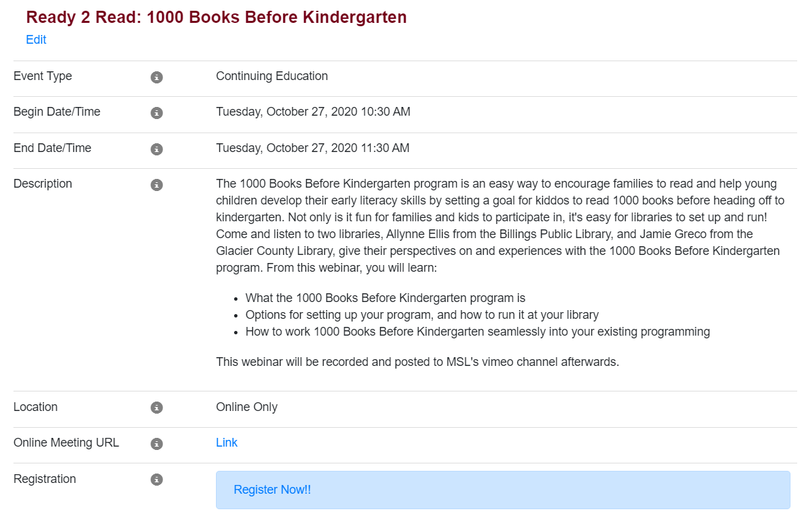Click the Registration row label
The width and height of the screenshot is (812, 526).
[x=44, y=478]
